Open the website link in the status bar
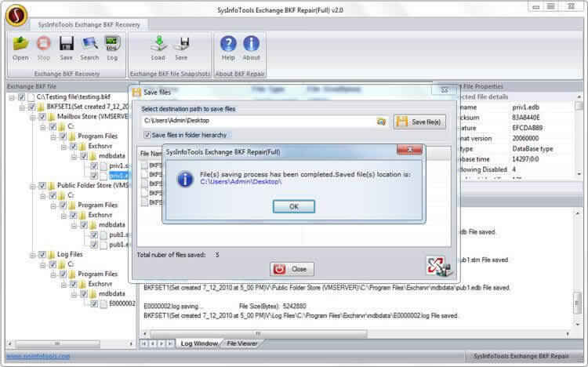 38,356
